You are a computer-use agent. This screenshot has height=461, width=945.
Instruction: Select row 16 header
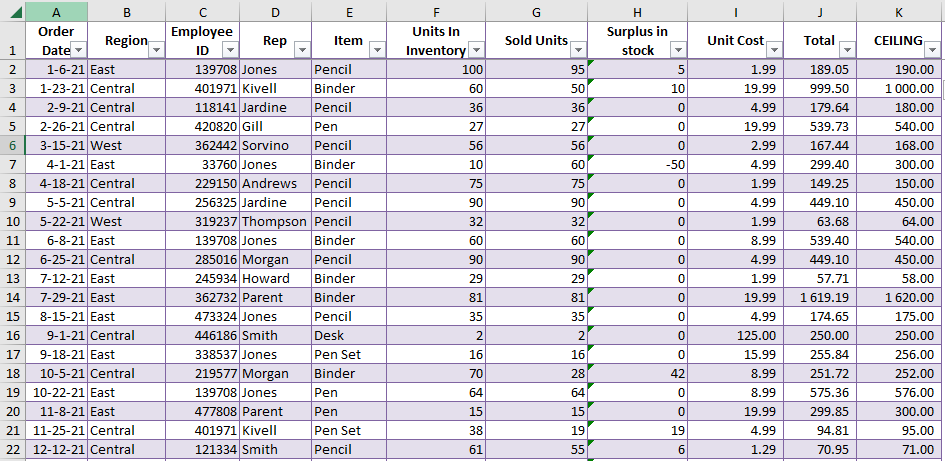pos(13,335)
